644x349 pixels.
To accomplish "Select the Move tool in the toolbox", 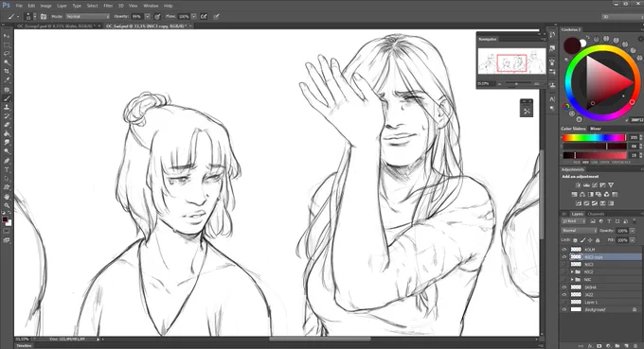I will coord(7,36).
